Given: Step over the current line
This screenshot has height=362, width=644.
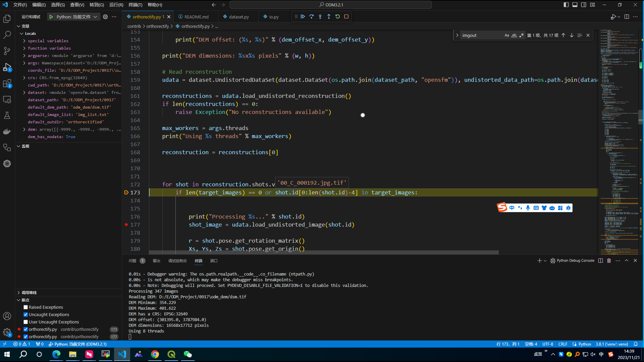Looking at the screenshot, I should click(312, 16).
